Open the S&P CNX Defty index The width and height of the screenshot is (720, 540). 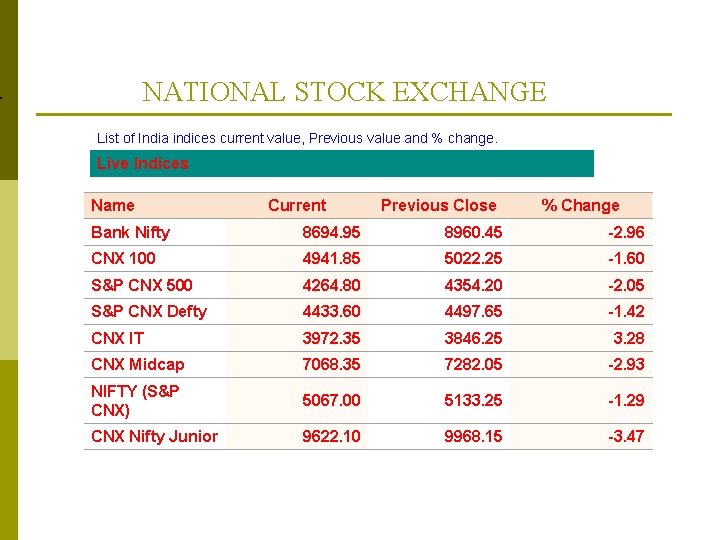click(x=149, y=312)
